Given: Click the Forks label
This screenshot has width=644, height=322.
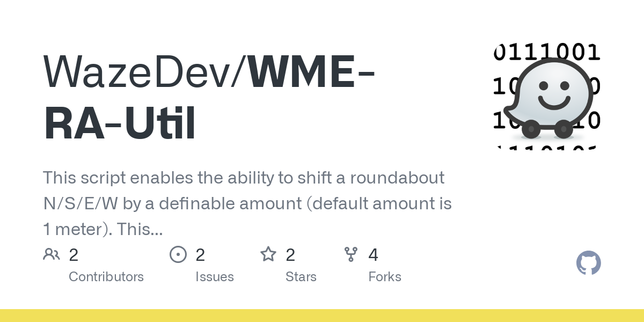Looking at the screenshot, I should tap(385, 277).
